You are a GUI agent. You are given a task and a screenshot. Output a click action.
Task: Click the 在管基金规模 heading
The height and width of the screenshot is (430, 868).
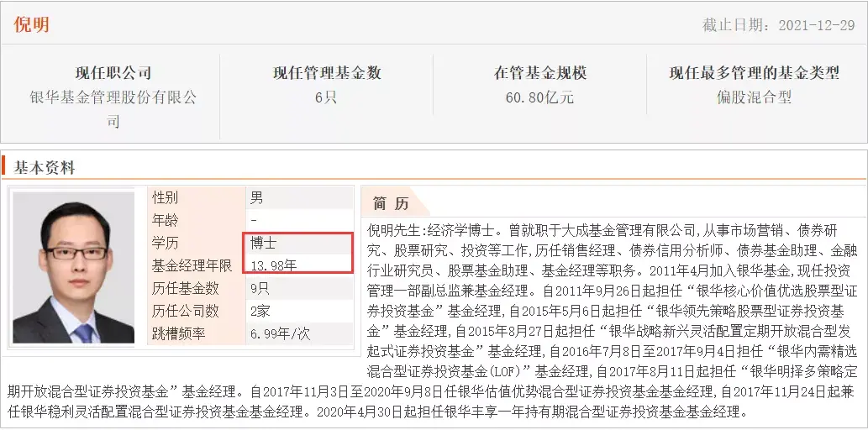pos(539,72)
